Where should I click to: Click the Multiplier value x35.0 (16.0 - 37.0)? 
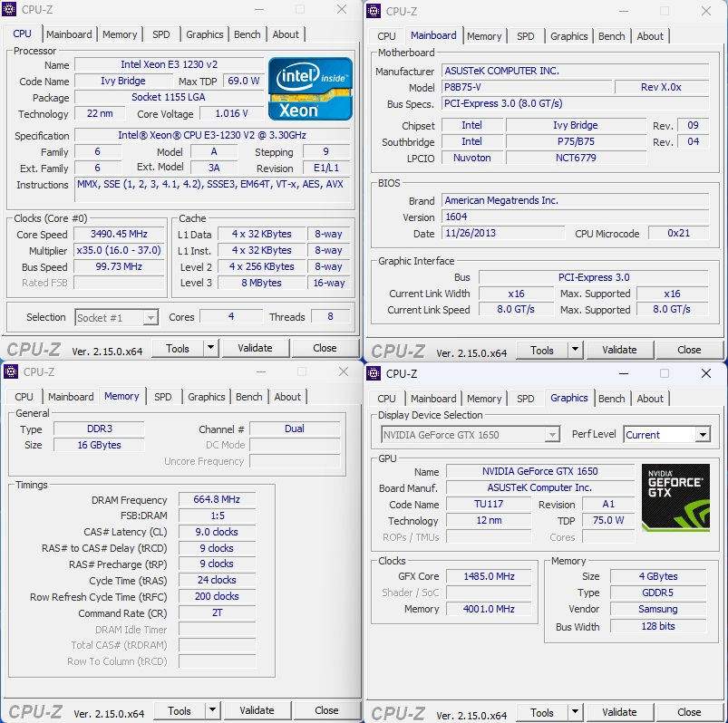[119, 250]
